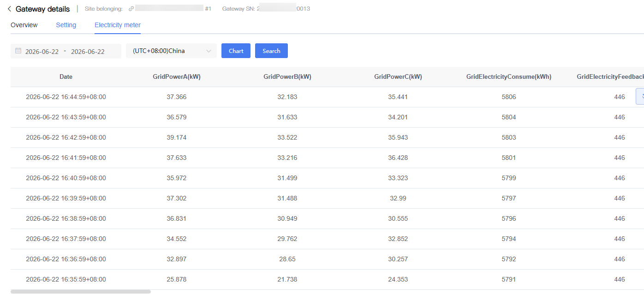Switch to the Setting tab
Viewport: 644px width, 294px height.
66,25
